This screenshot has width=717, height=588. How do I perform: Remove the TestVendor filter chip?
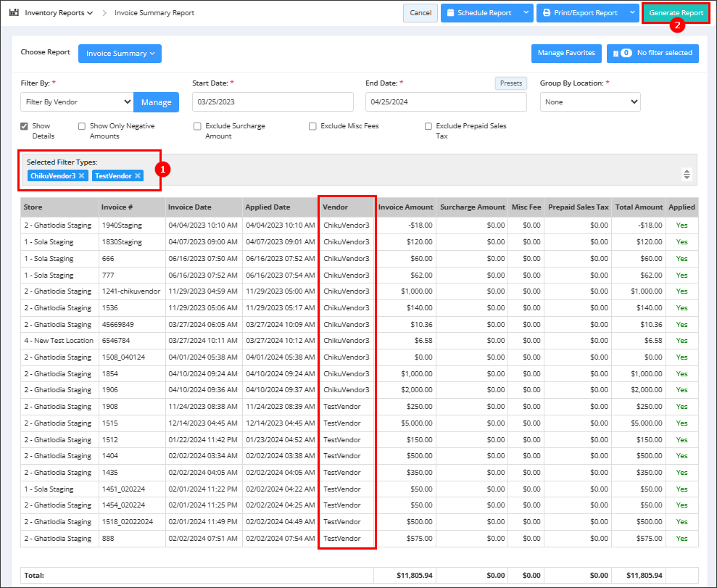click(138, 175)
